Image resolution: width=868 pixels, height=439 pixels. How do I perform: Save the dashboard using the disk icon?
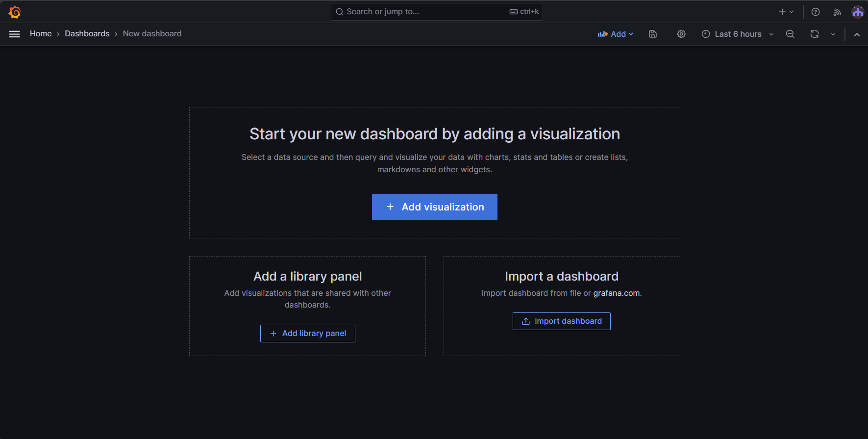click(653, 34)
